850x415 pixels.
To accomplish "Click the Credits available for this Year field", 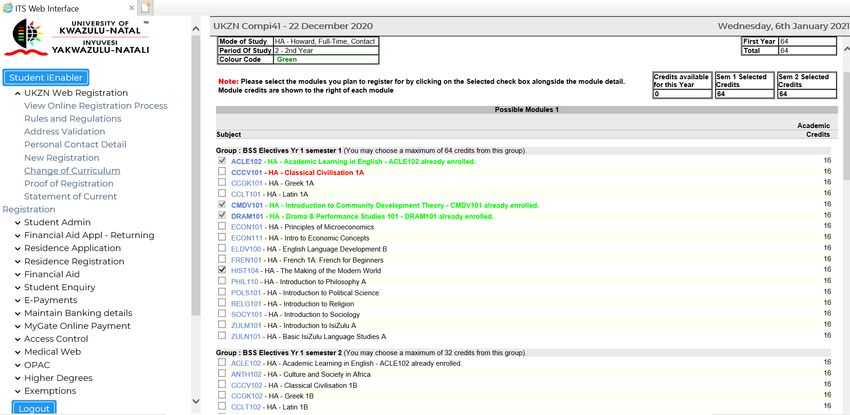I will (682, 94).
